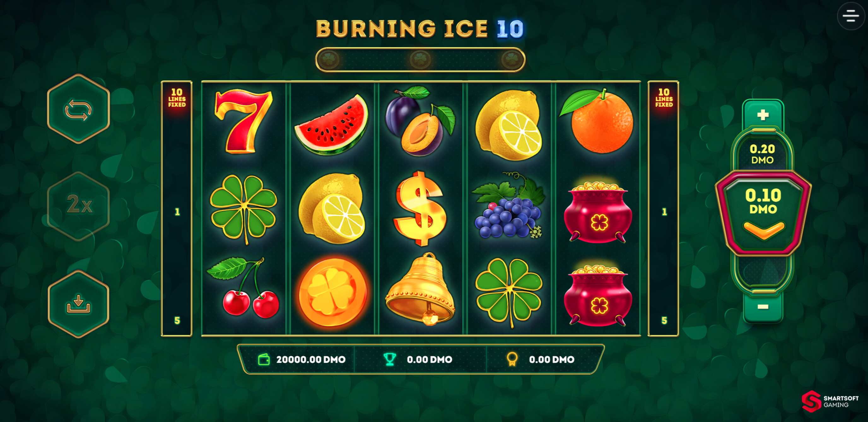Viewport: 868px width, 422px height.
Task: Increase bet with the plus button
Action: pos(763,114)
